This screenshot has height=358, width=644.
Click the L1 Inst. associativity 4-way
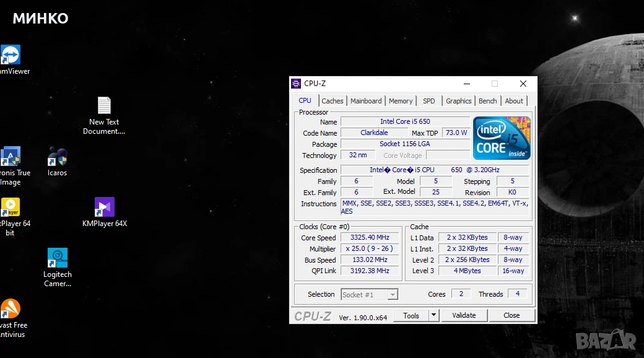(513, 248)
